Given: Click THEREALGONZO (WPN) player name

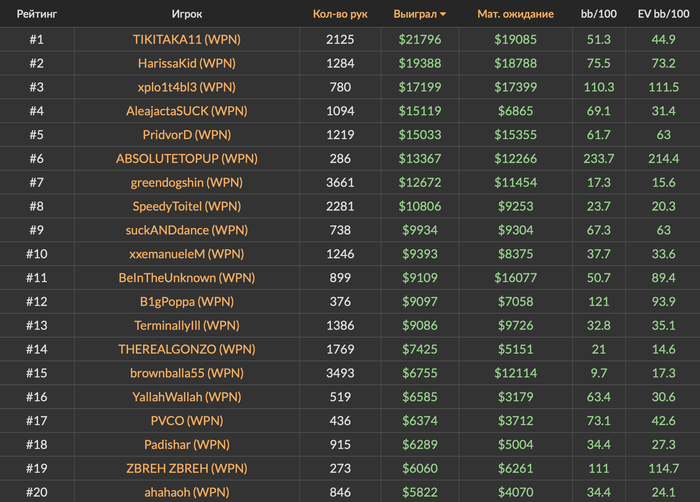Looking at the screenshot, I should point(187,349).
